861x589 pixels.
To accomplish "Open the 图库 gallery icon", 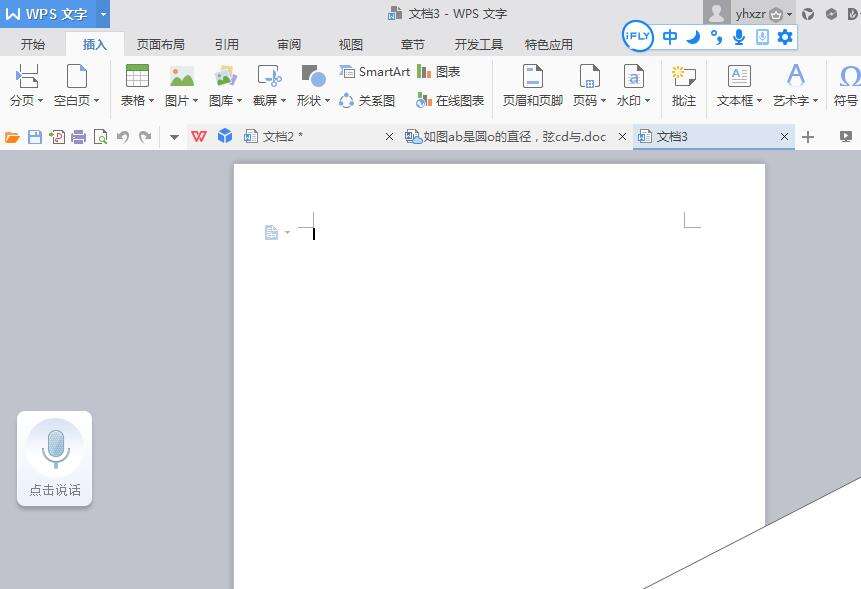I will coord(226,76).
